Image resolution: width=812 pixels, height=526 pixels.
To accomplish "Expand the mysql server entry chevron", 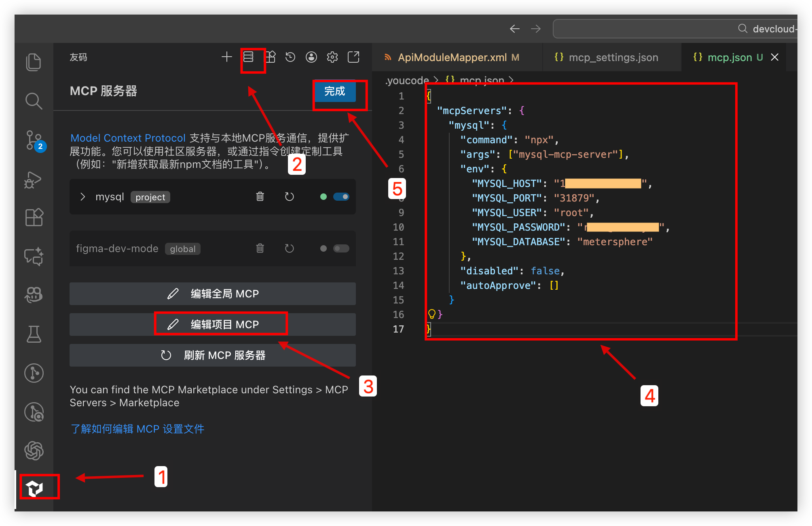I will (x=83, y=197).
